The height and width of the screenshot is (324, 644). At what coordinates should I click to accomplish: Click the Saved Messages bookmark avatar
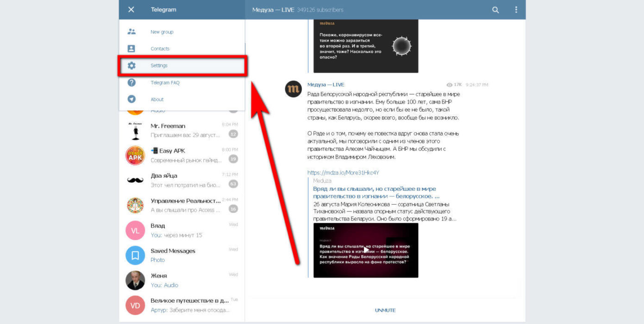(x=135, y=255)
